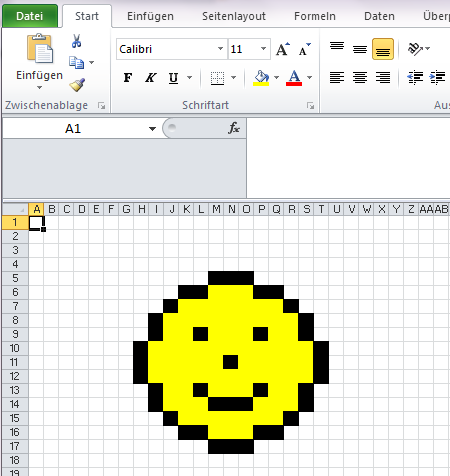Open the A1 name box dropdown
Viewport: 450px width, 476px height.
[x=152, y=129]
